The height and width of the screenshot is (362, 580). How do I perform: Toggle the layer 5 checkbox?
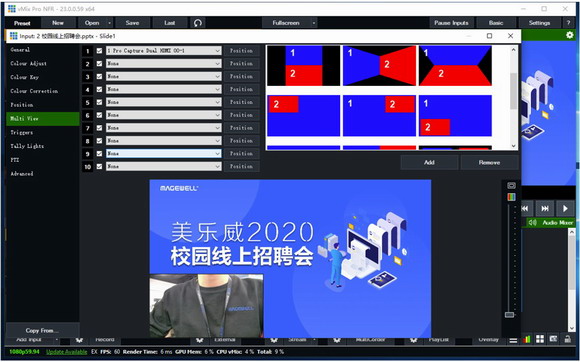pyautogui.click(x=99, y=102)
